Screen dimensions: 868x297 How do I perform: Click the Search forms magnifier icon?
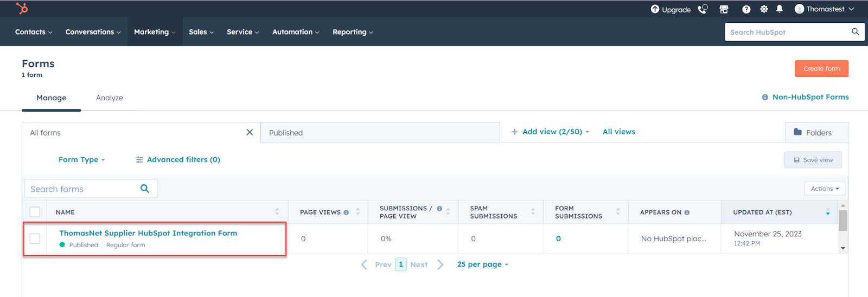click(145, 189)
